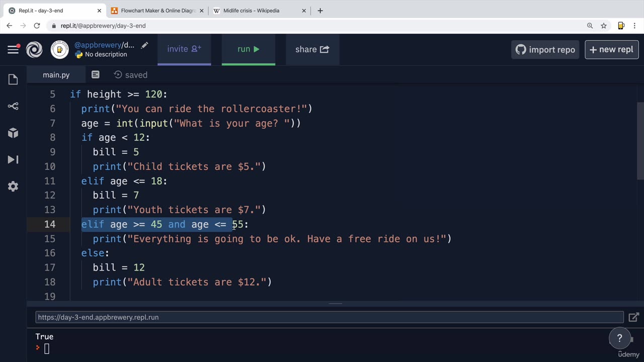This screenshot has height=362, width=644.
Task: Click the editor vertical scrollbar
Action: 640,141
